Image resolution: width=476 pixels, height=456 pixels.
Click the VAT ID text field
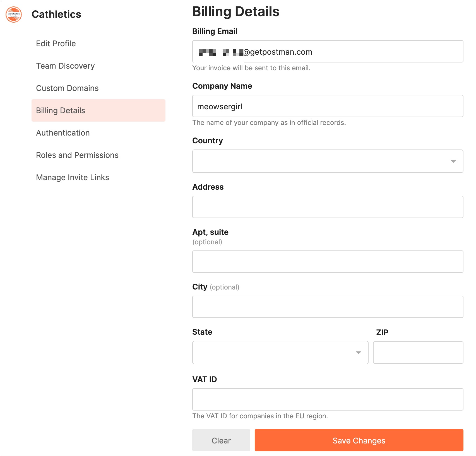pos(328,399)
